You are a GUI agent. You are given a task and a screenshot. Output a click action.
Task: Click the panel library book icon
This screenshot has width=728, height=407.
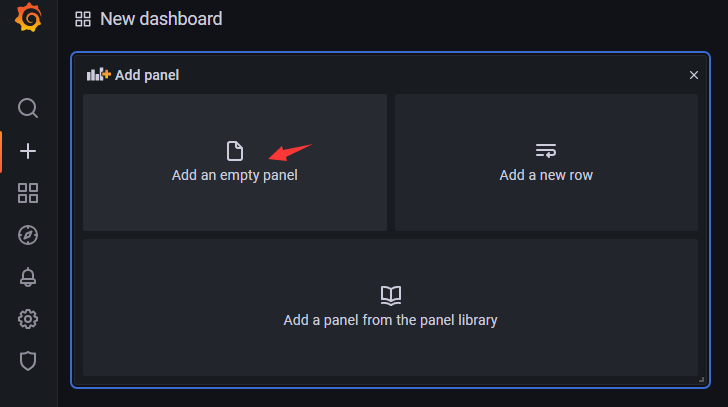(391, 296)
